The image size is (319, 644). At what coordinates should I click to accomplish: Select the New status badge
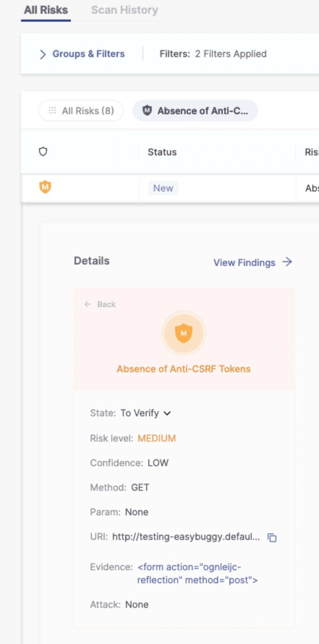[x=163, y=188]
